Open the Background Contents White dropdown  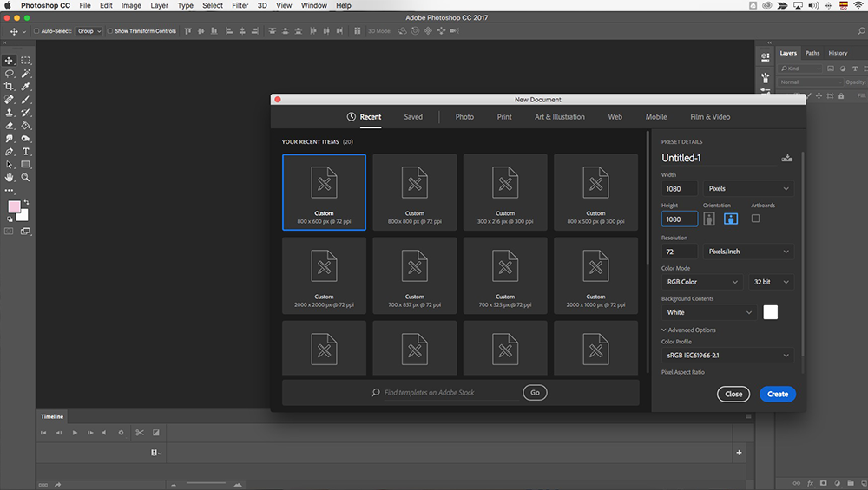tap(708, 312)
